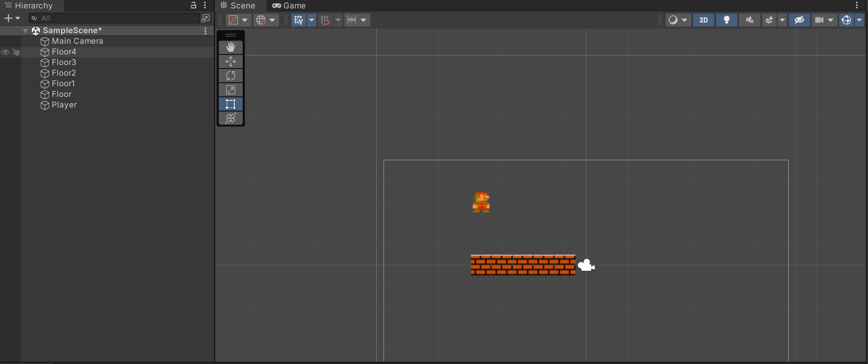Select the Move tool
Image resolution: width=868 pixels, height=364 pixels.
(231, 61)
